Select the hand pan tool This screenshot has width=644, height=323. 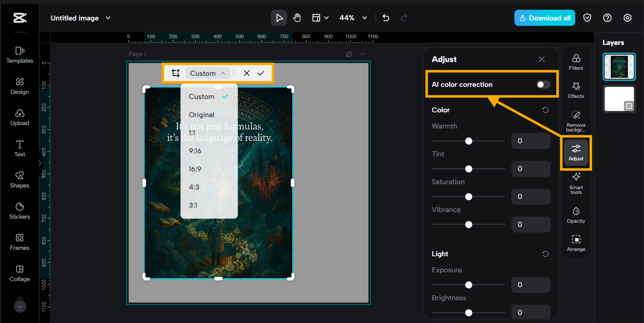[297, 18]
